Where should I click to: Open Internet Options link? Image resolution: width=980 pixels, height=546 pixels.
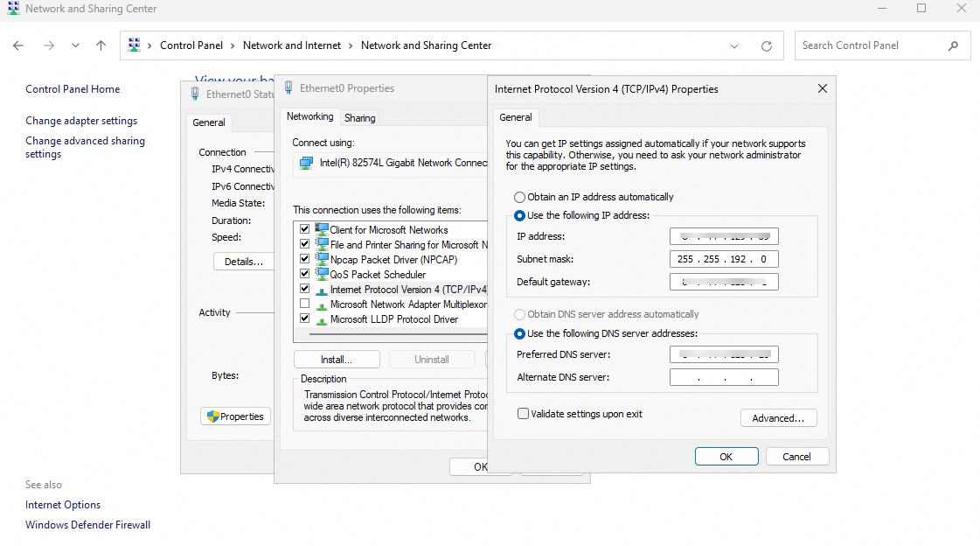[x=62, y=505]
